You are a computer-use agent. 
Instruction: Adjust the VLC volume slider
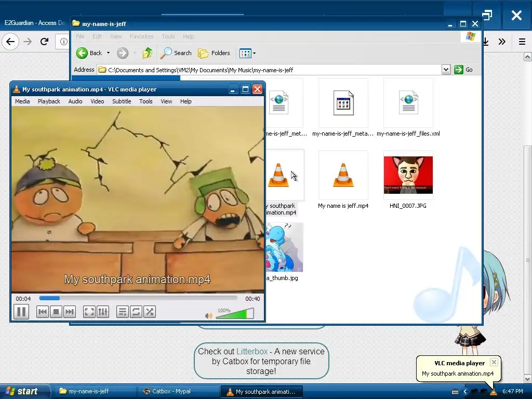[x=235, y=313]
